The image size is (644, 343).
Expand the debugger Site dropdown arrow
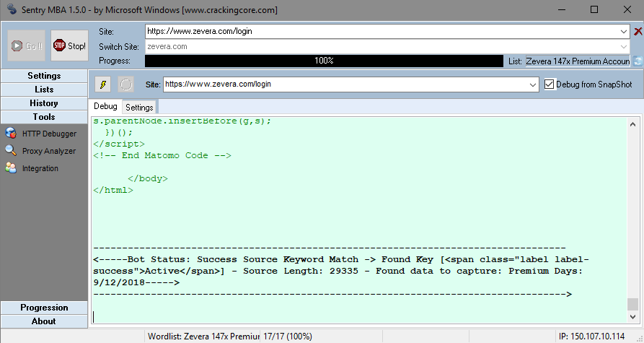(533, 84)
